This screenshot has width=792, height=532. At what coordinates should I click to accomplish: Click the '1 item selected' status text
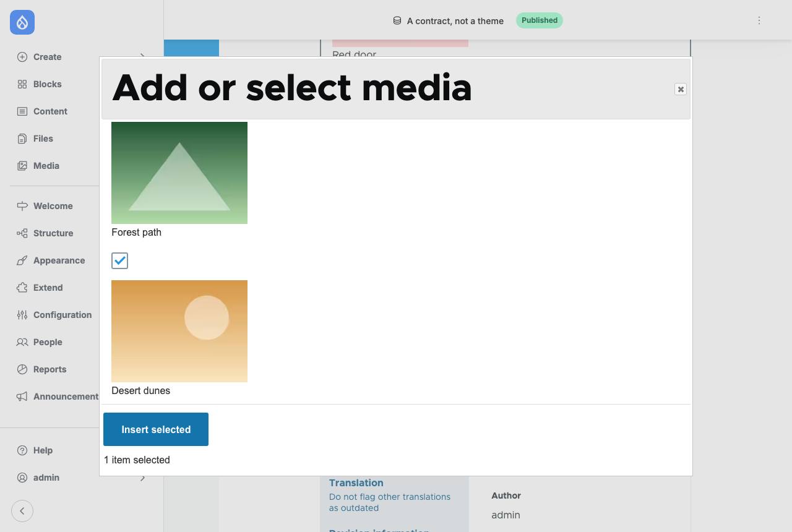pyautogui.click(x=137, y=460)
